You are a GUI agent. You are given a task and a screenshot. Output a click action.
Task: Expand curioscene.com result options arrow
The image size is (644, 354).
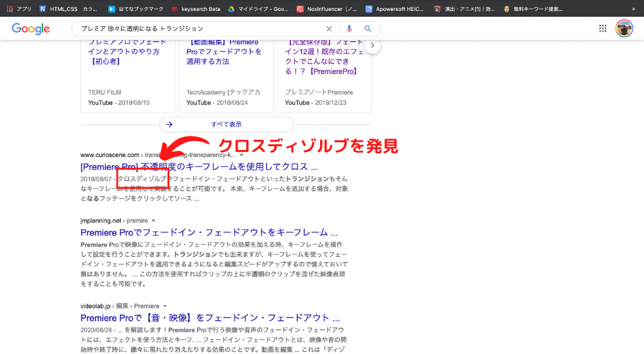pyautogui.click(x=241, y=155)
